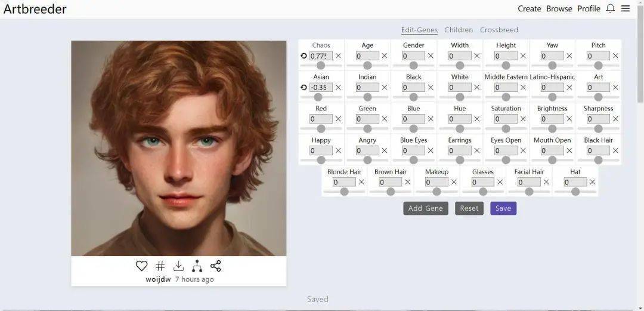Remove the Facial Hair gene
Screen dimensions: 644x311
[x=546, y=182]
